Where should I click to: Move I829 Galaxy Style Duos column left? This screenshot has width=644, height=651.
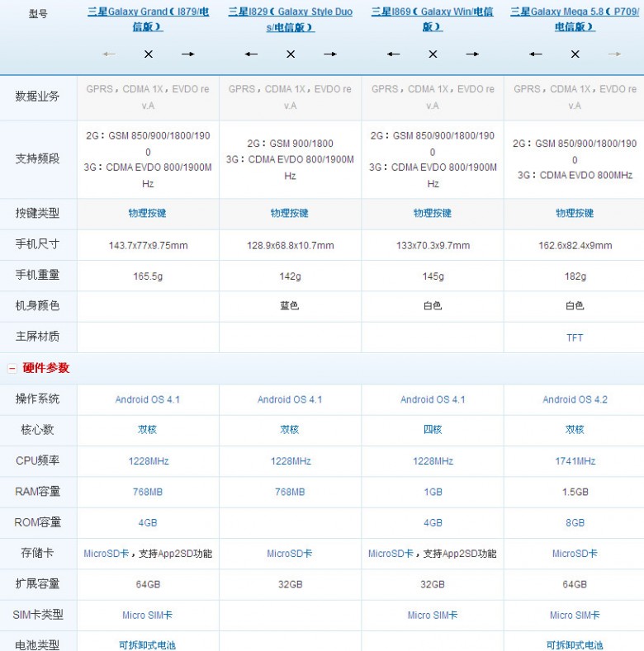(x=251, y=54)
